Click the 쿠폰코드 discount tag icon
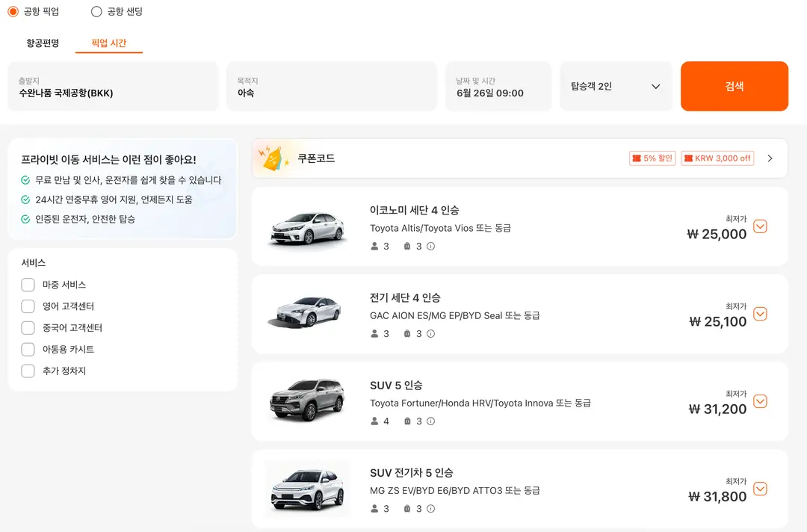Viewport: 807px width, 532px height. pos(273,158)
